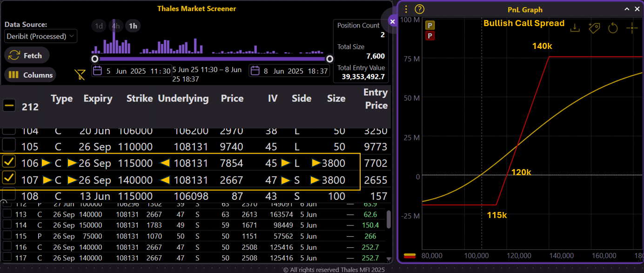Click the table's vertical scrollbar thumb
644x273 pixels.
click(x=389, y=219)
